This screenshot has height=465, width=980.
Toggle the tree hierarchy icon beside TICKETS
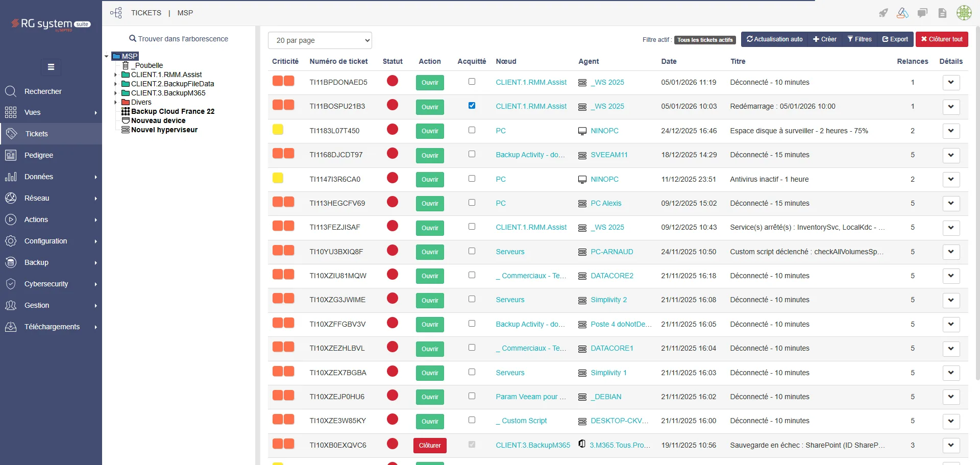click(116, 13)
